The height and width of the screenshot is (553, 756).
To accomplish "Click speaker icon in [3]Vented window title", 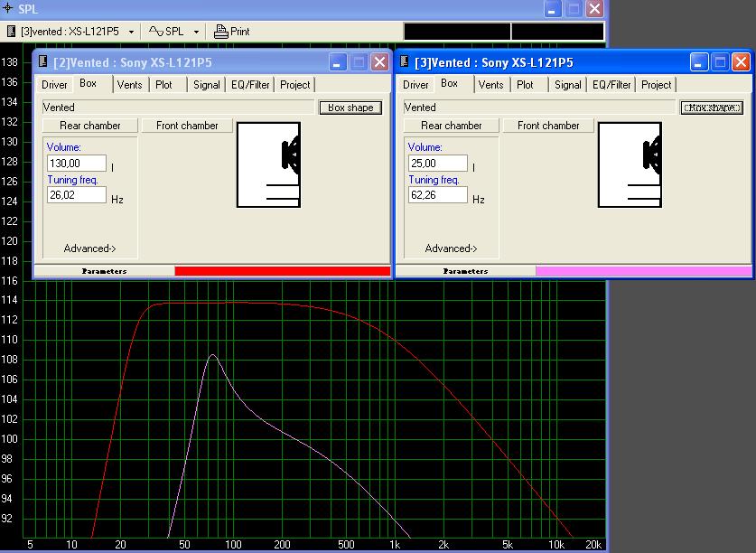I will (405, 61).
